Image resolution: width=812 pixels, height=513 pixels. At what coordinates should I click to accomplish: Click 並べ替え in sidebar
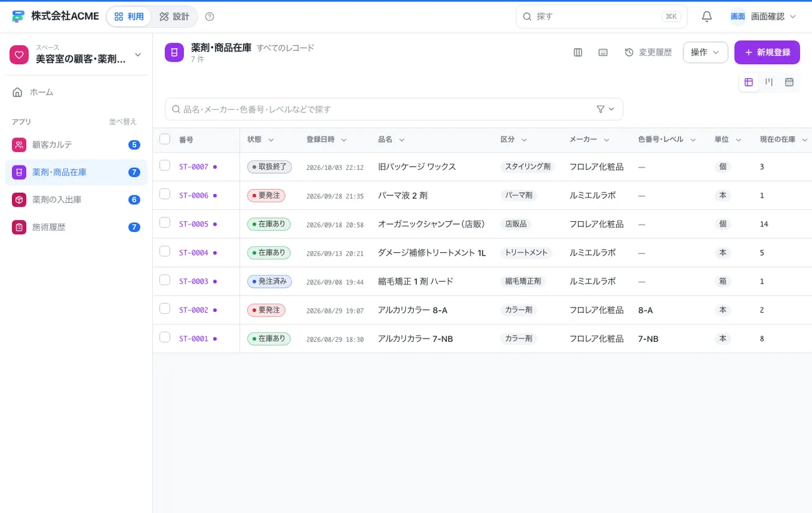tap(122, 122)
